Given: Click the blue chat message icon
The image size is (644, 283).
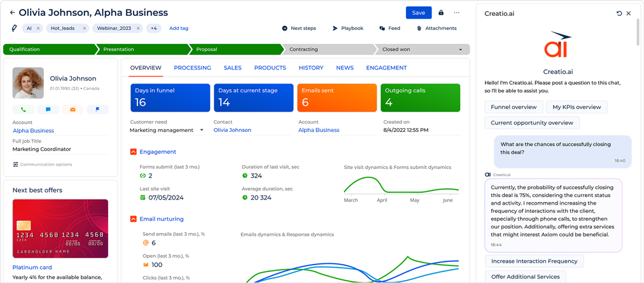Looking at the screenshot, I should coord(48,110).
